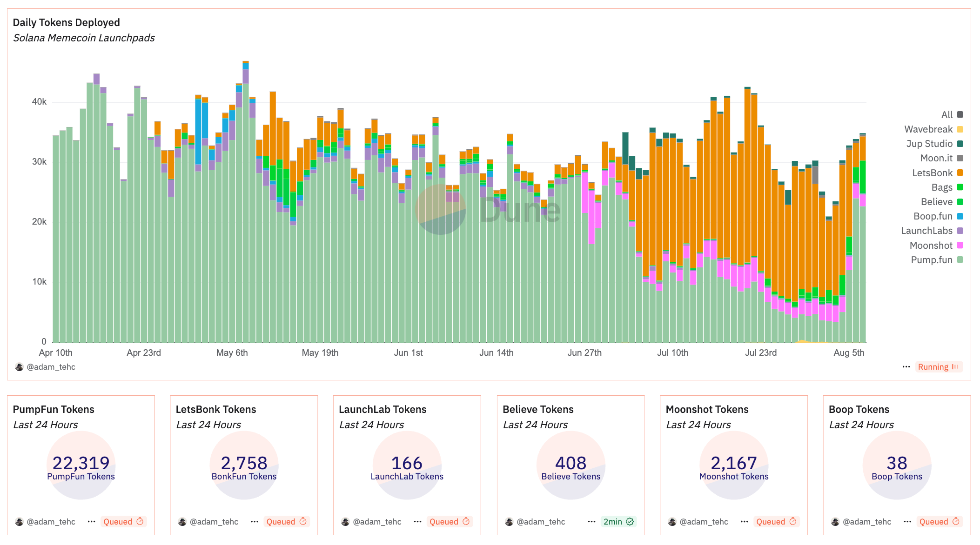Open Moonshot Tokens card title

click(707, 410)
